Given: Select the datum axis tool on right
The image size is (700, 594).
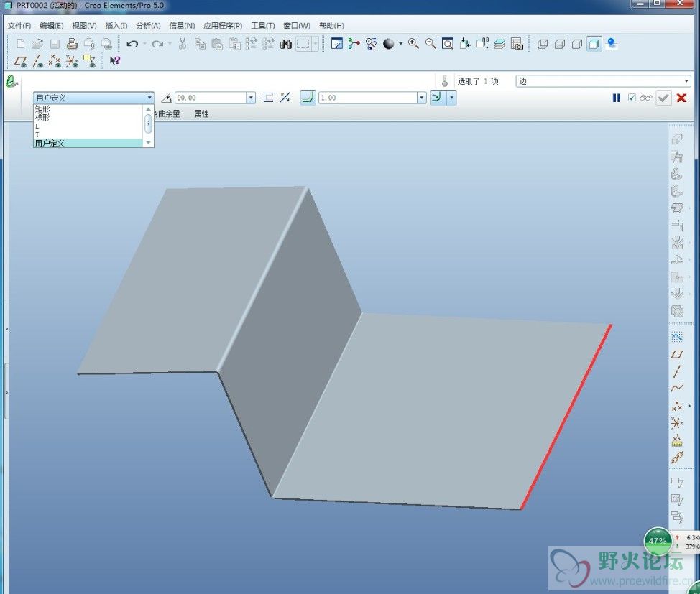Looking at the screenshot, I should click(x=677, y=371).
